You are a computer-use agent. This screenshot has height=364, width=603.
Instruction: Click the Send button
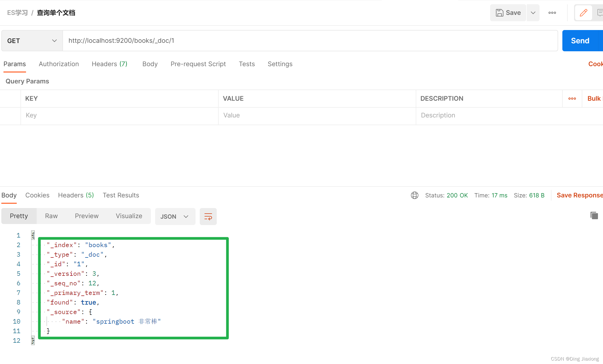point(580,40)
